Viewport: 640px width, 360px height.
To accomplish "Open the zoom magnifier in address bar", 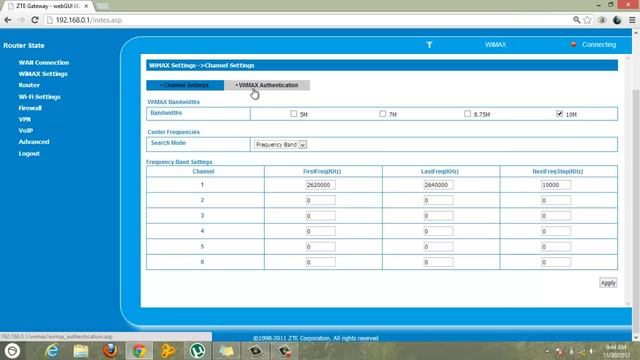I will pyautogui.click(x=576, y=20).
